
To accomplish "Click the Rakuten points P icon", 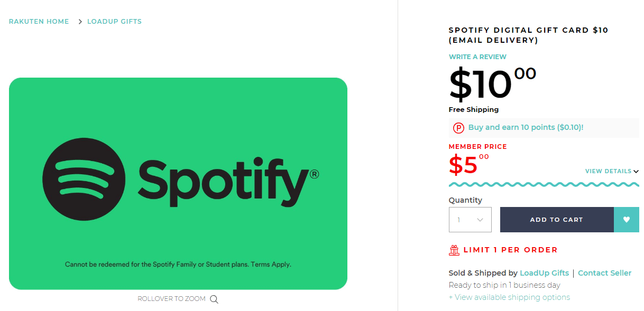I will pos(458,128).
